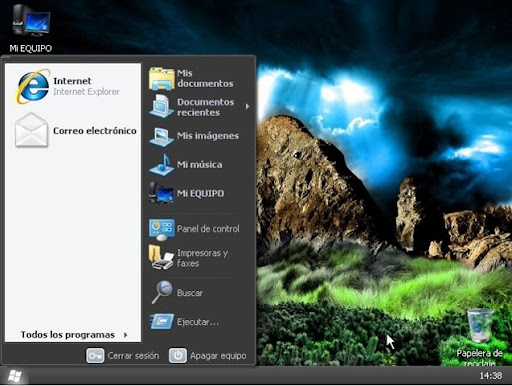The image size is (512, 386).
Task: Click the Ejecutar run icon
Action: tap(162, 322)
